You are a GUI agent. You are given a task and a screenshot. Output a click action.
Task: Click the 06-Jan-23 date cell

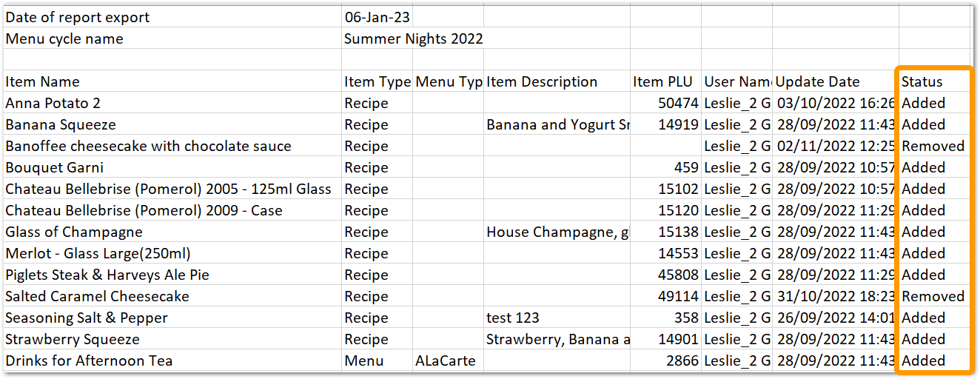tap(377, 17)
